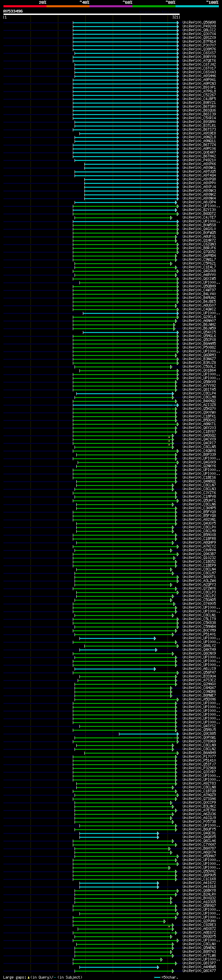Click the cyan alignment bar for UniRef100_C8CLP4
The height and width of the screenshot is (980, 222).
point(125,394)
